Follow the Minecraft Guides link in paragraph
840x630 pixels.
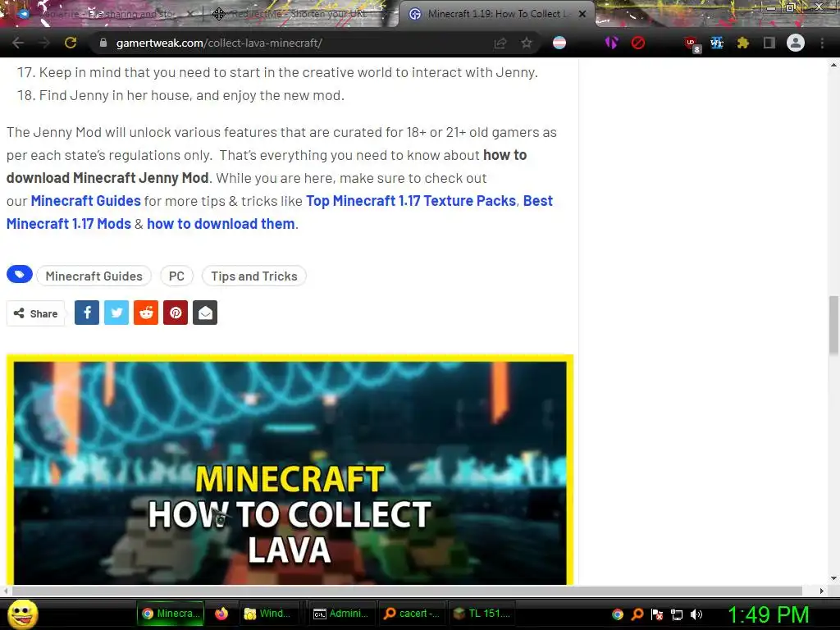[x=85, y=201]
